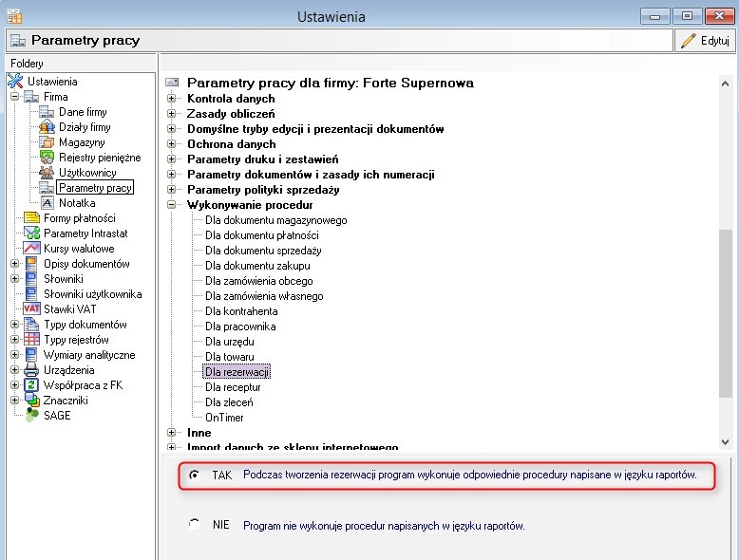
Task: Click the Stawki VAT icon
Action: [31, 309]
